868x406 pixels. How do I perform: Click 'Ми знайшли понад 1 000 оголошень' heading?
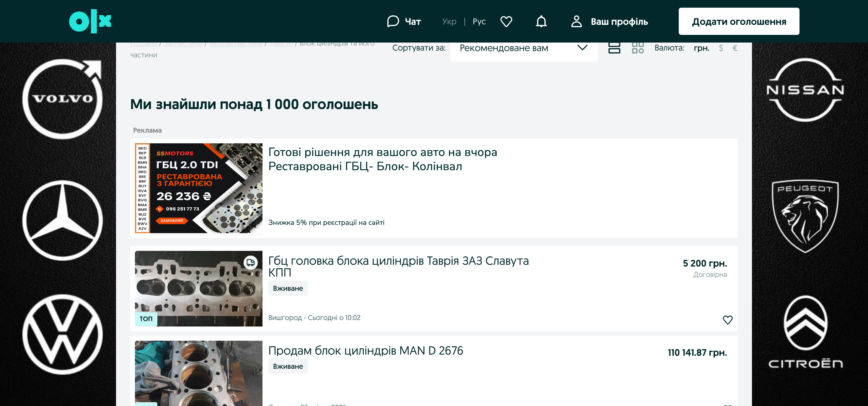254,104
